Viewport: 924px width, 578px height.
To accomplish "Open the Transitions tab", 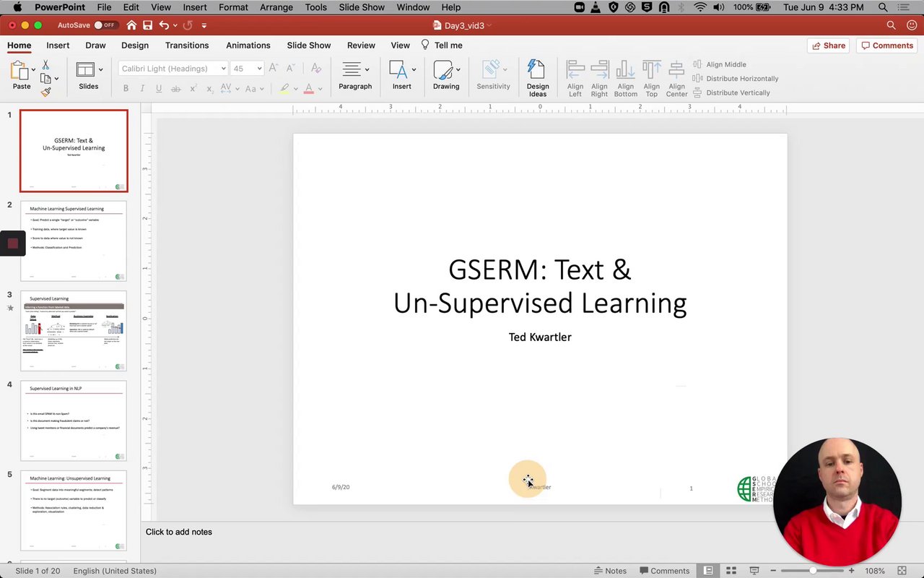I will [187, 46].
